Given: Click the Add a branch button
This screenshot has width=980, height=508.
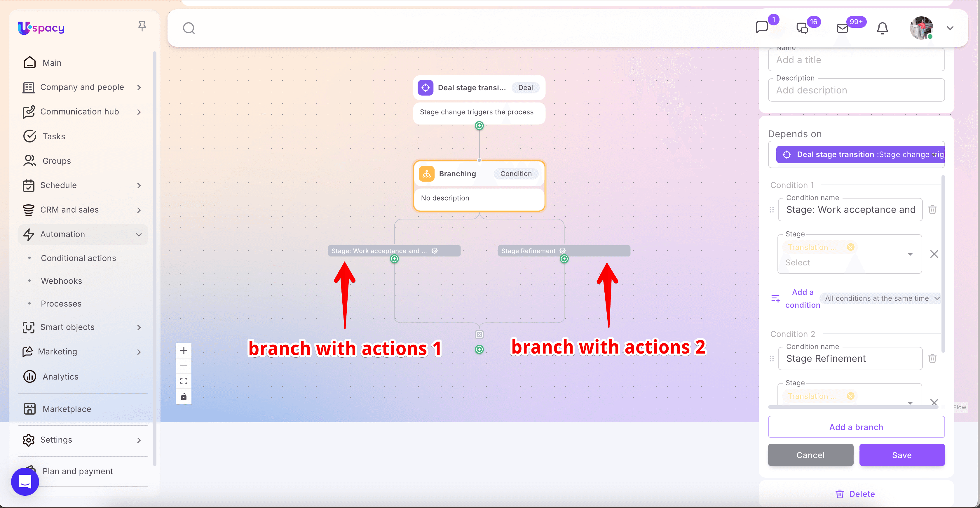Looking at the screenshot, I should (856, 427).
